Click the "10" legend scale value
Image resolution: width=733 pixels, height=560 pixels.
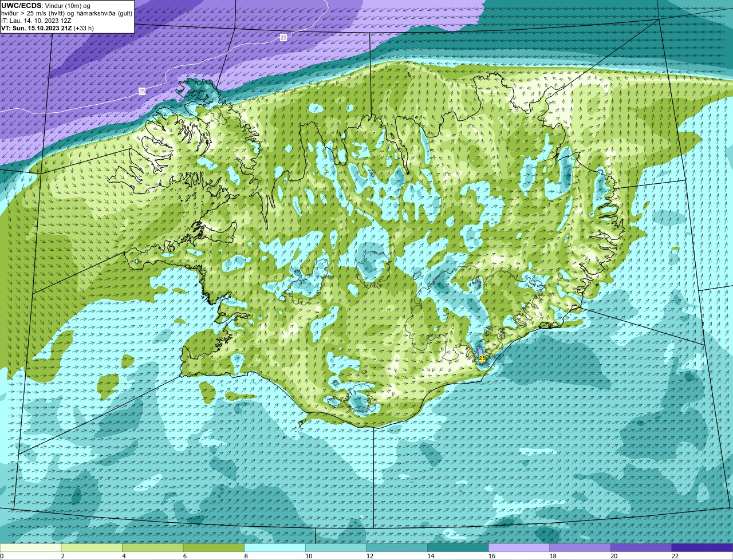[x=309, y=556]
